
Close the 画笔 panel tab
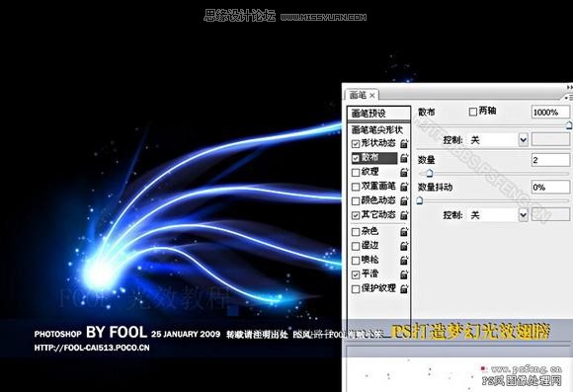[372, 96]
